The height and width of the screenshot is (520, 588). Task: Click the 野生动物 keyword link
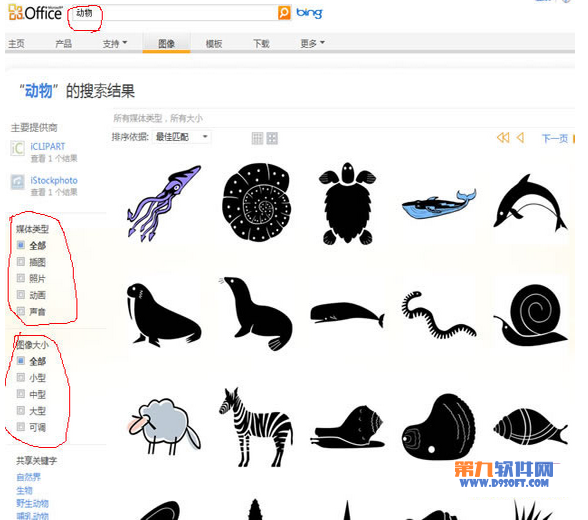pyautogui.click(x=33, y=503)
